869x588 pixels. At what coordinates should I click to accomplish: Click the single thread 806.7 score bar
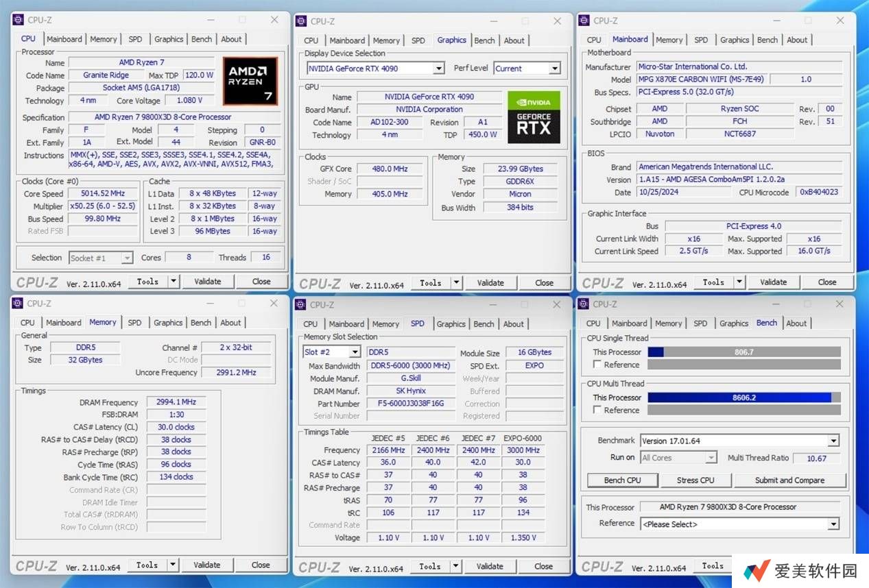(743, 352)
